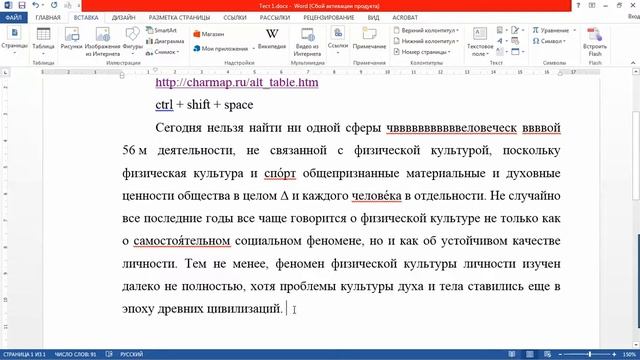Image resolution: width=640 pixels, height=360 pixels.
Task: Click Встроить Flash (Embed Flash) button
Action: 595,42
